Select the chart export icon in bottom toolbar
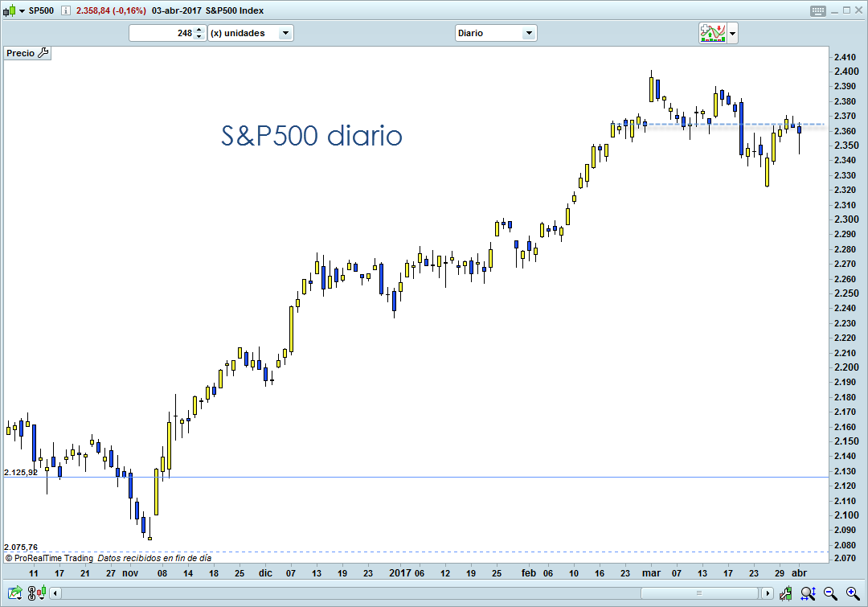 point(14,593)
